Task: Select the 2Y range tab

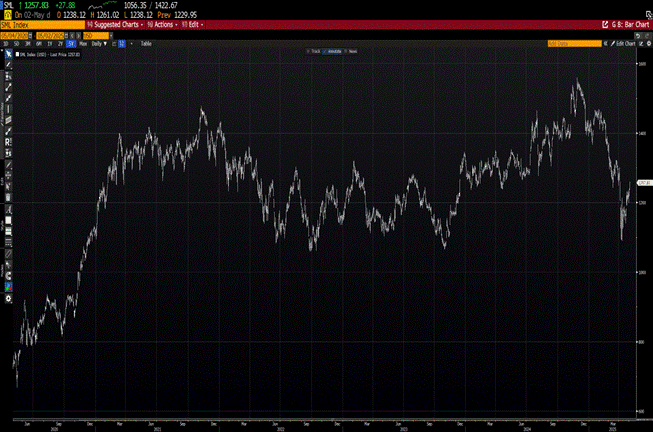Action: click(x=60, y=44)
